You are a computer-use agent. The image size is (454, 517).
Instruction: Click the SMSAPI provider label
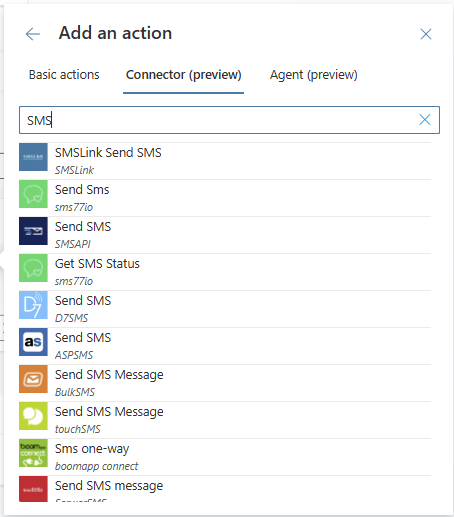[x=73, y=244]
